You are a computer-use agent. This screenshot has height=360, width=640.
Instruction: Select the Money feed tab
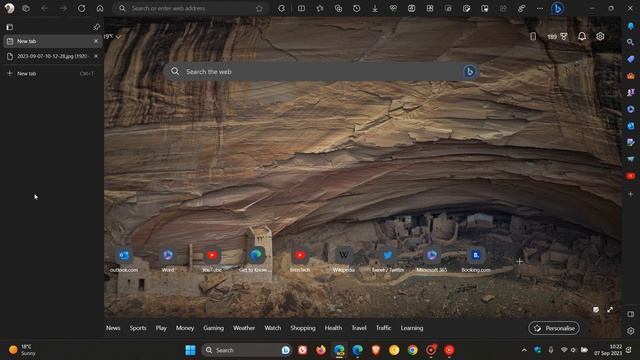(185, 328)
